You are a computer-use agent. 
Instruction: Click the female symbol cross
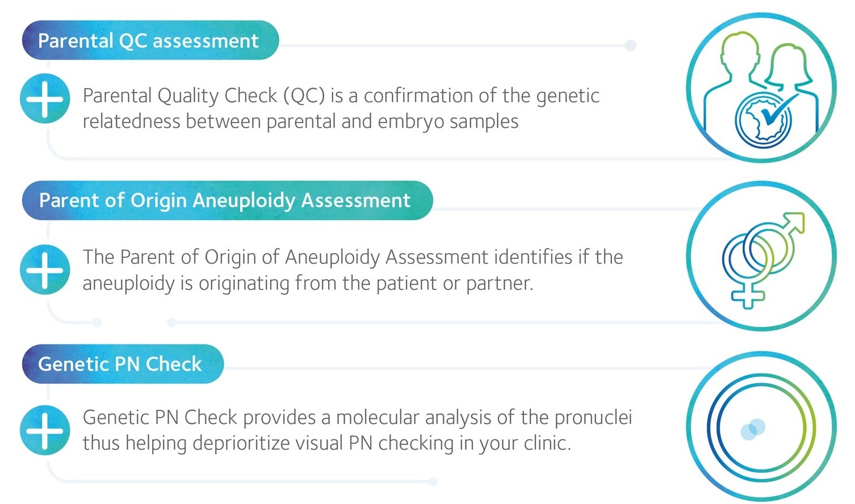[748, 295]
